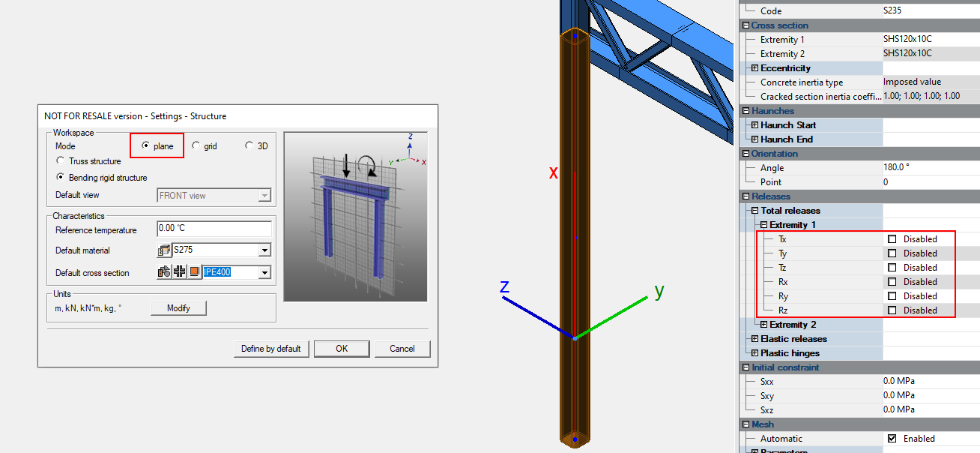Select the grid mode radio button

196,146
